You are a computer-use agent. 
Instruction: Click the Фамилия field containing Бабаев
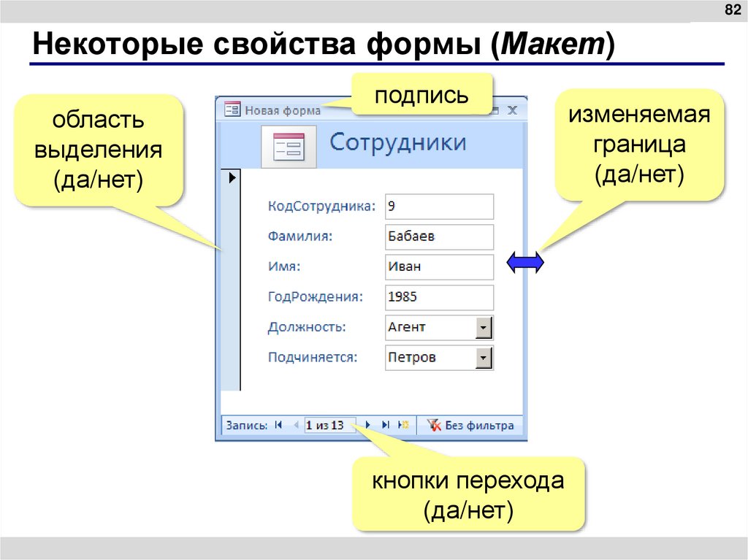click(x=438, y=237)
